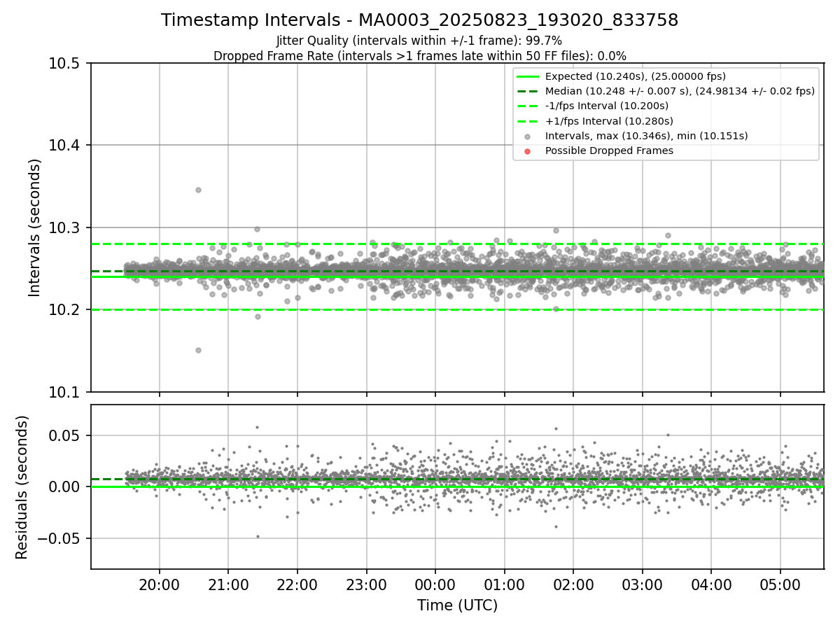The width and height of the screenshot is (840, 630).
Task: Click the maximum outlier point near 10.346 seconds
Action: click(198, 190)
